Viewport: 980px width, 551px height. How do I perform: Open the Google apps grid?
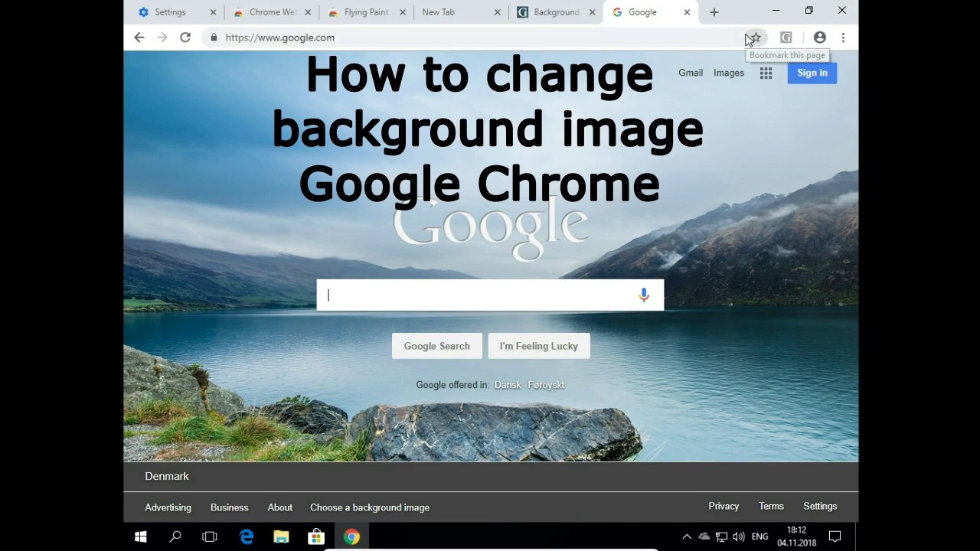(x=766, y=73)
